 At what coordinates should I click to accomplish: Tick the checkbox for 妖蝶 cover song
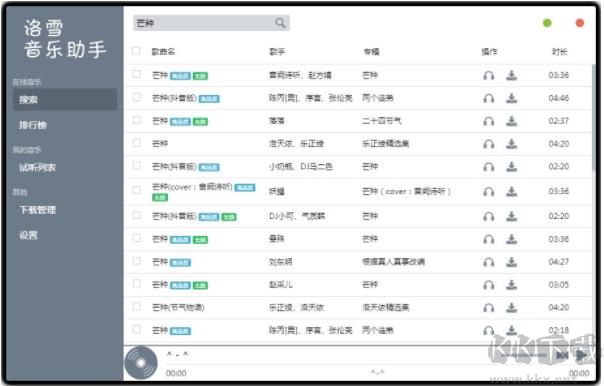(x=137, y=190)
